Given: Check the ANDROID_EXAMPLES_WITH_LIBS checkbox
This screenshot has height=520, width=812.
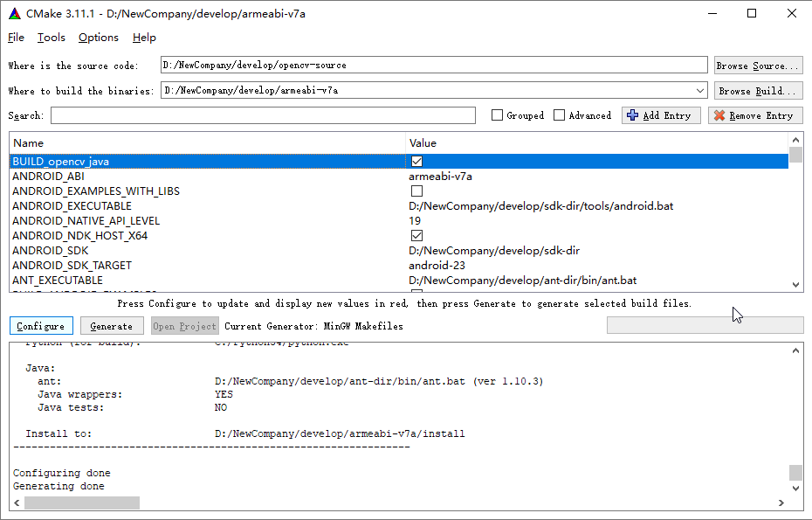Looking at the screenshot, I should tap(416, 191).
